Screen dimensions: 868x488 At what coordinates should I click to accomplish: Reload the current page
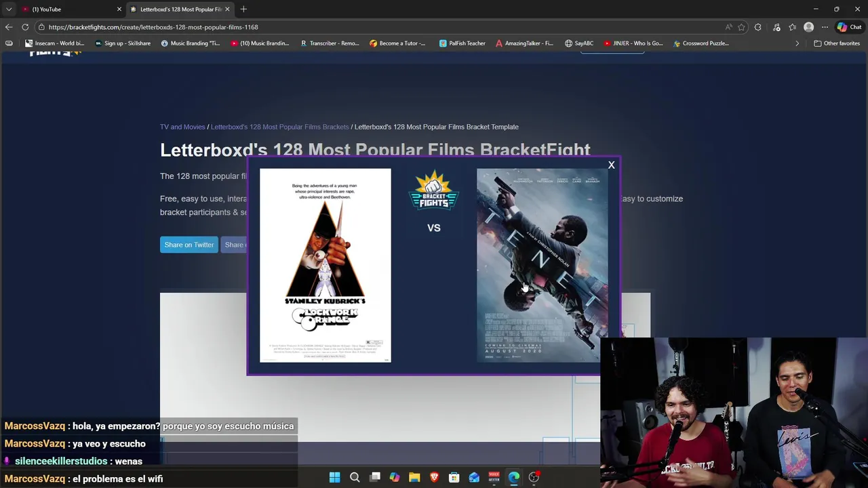[25, 27]
